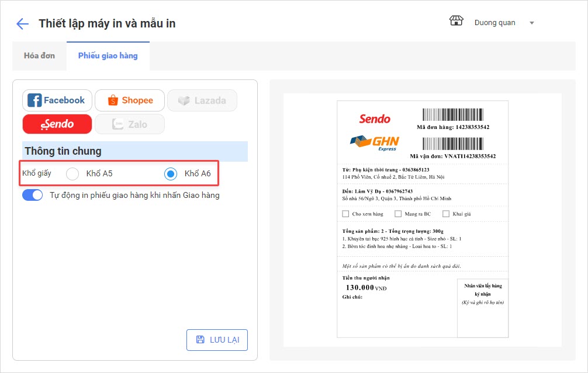The image size is (588, 373).
Task: Select the Lazada channel button
Action: (202, 100)
